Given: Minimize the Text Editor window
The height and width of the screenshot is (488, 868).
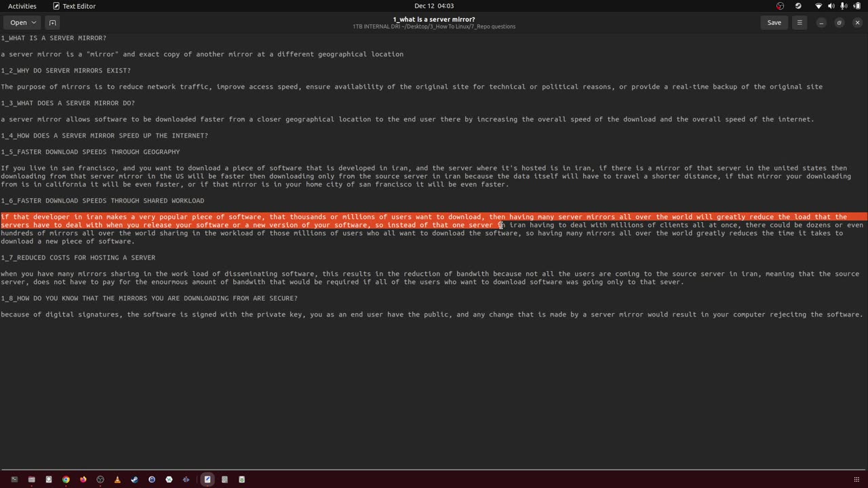Looking at the screenshot, I should pos(821,22).
